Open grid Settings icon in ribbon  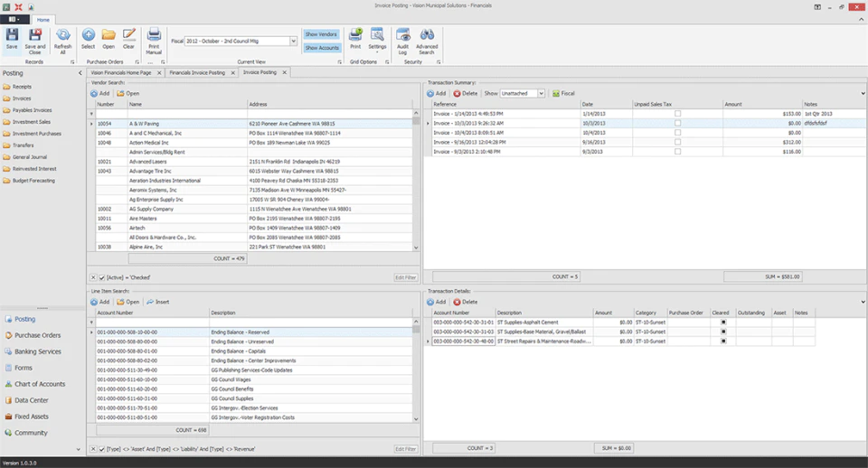tap(377, 39)
